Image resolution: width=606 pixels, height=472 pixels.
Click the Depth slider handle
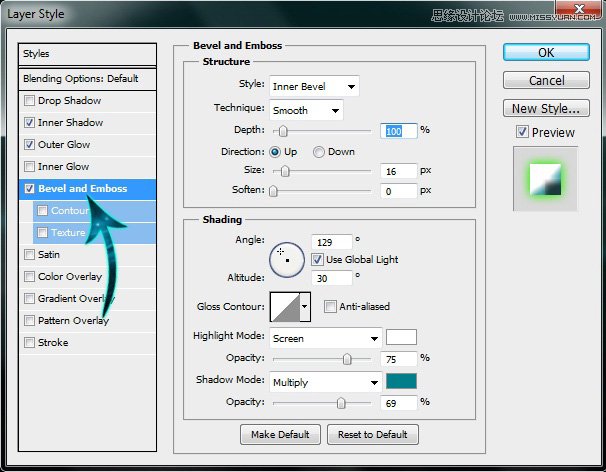pos(284,131)
